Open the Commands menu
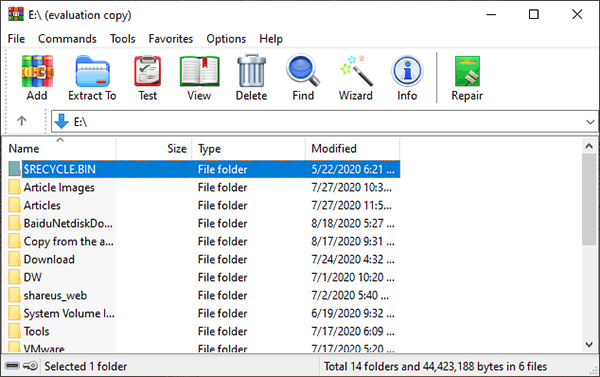This screenshot has width=600, height=377. 67,39
